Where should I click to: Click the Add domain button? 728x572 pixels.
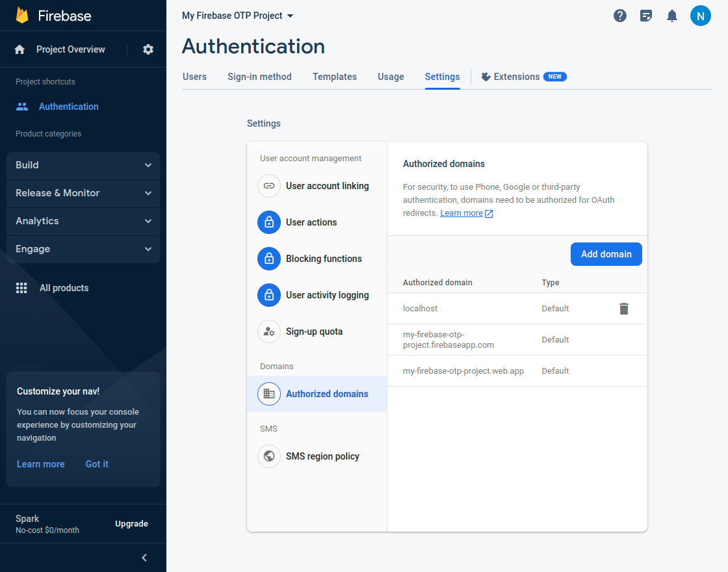coord(606,254)
